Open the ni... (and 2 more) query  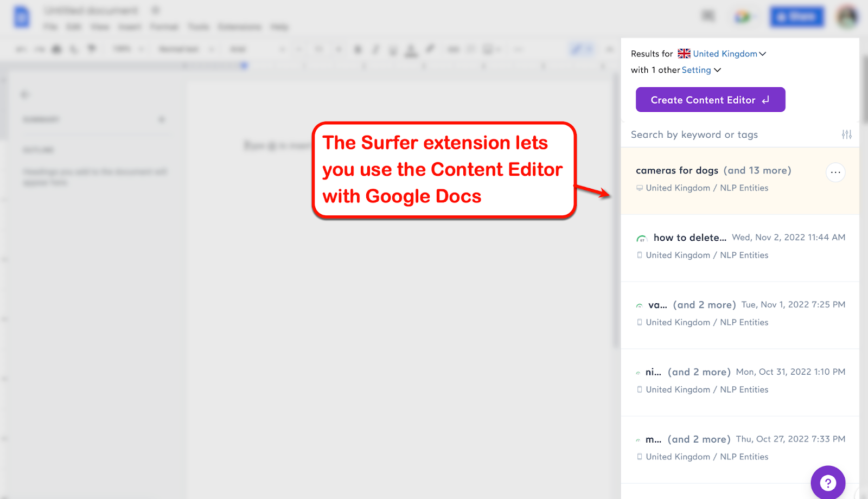pyautogui.click(x=740, y=382)
